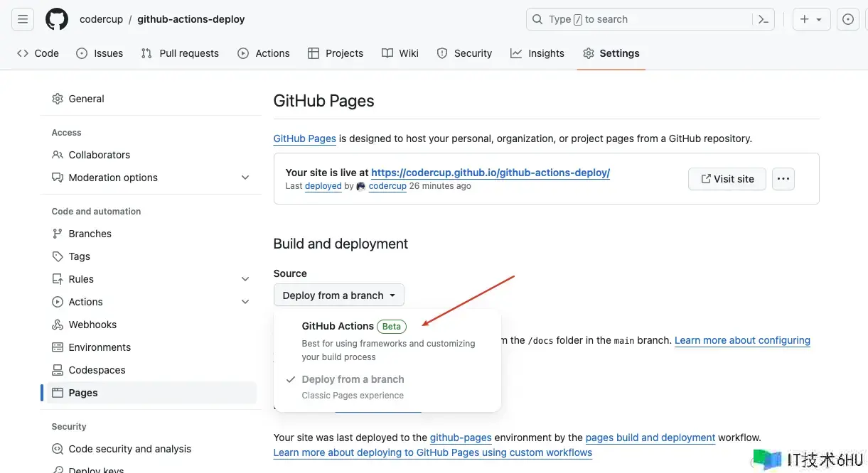Open Codespaces settings in sidebar
868x473 pixels.
pyautogui.click(x=97, y=370)
